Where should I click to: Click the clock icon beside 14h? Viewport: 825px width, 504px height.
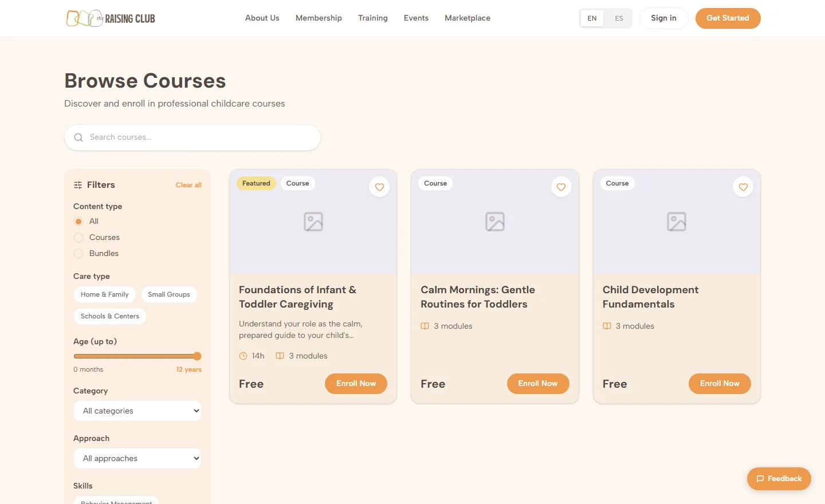coord(243,356)
